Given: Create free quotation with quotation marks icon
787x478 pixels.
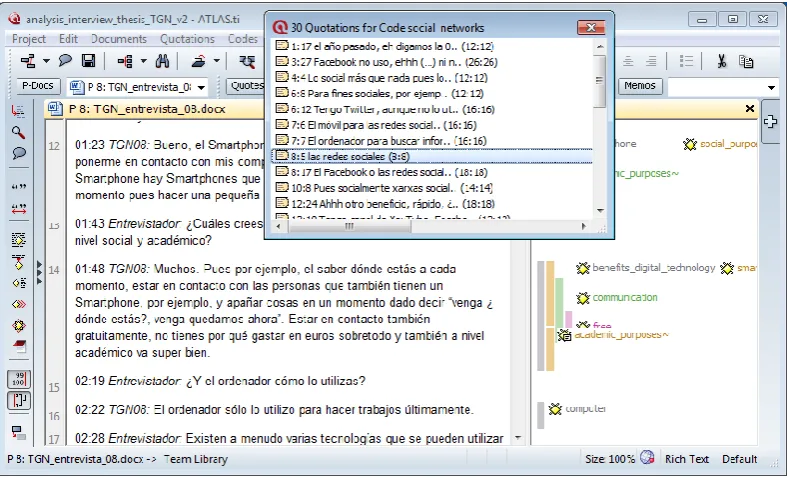Looking at the screenshot, I should point(19,187).
